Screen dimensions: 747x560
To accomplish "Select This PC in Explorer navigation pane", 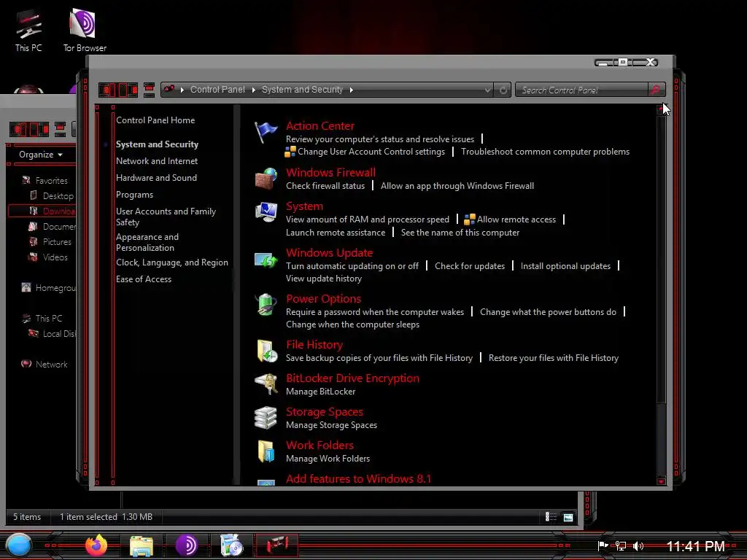I will pyautogui.click(x=49, y=318).
